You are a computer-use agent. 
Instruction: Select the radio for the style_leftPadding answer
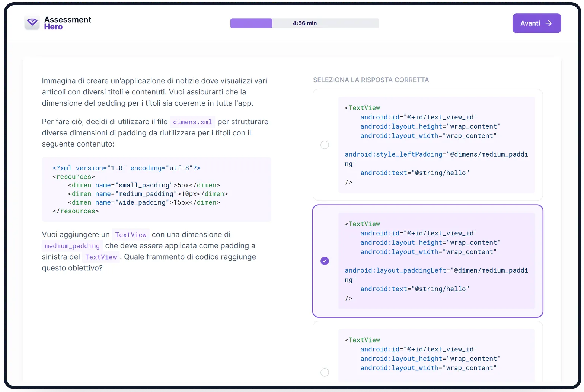[x=325, y=145]
